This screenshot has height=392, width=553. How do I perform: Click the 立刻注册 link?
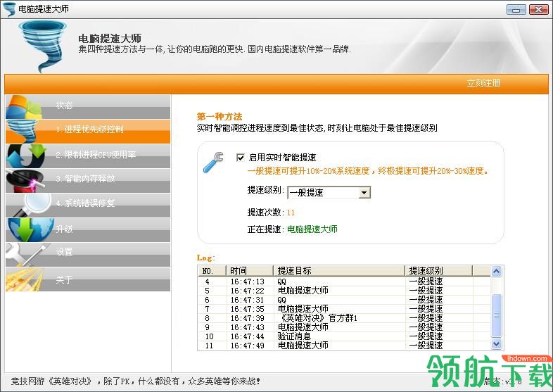pyautogui.click(x=483, y=83)
